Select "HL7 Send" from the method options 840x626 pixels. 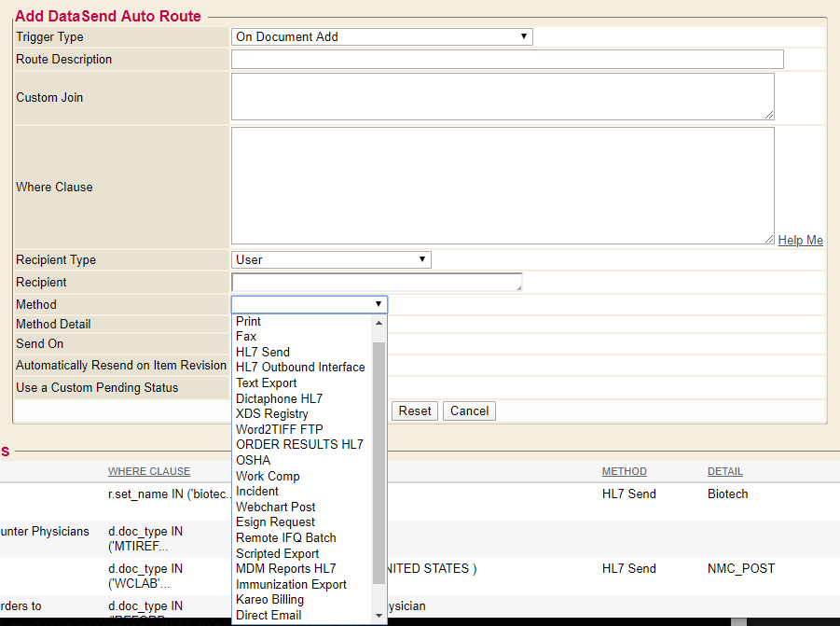pos(262,352)
